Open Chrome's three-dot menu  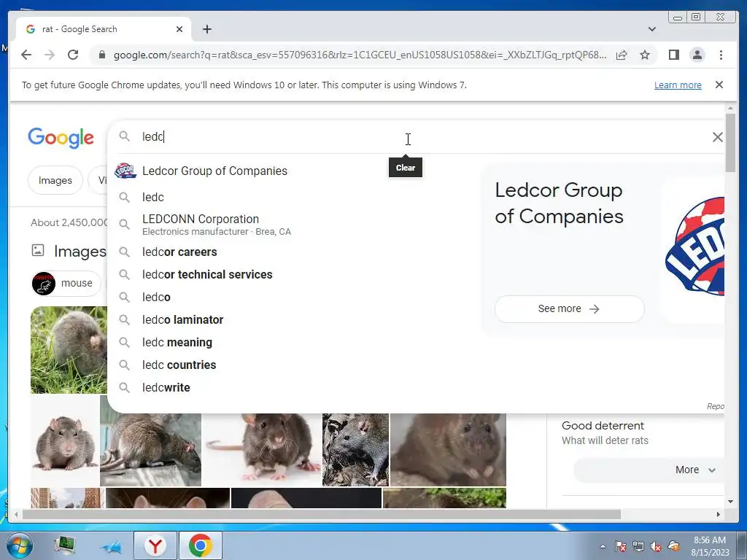(x=721, y=55)
